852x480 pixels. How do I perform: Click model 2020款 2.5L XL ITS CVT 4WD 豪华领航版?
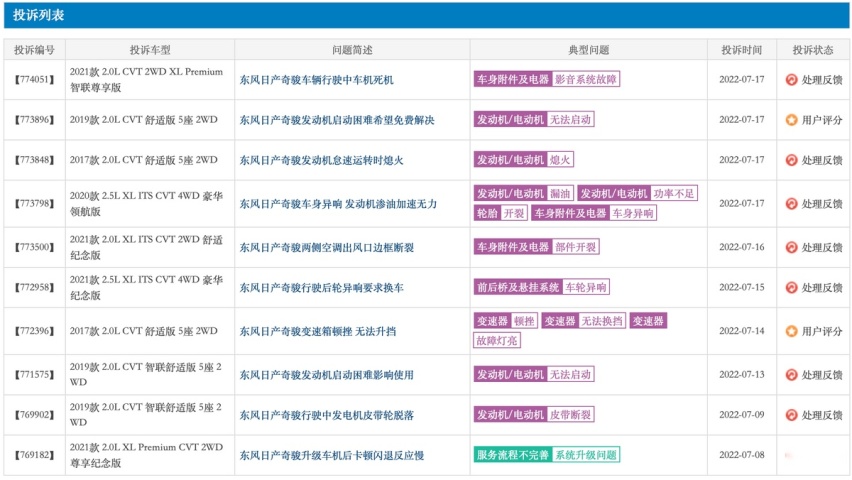(x=146, y=204)
